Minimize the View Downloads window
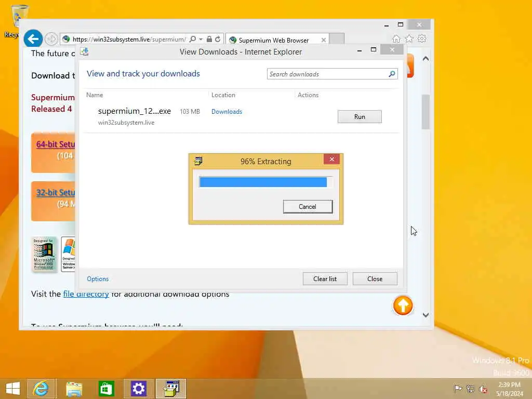Image resolution: width=532 pixels, height=399 pixels. (x=360, y=50)
